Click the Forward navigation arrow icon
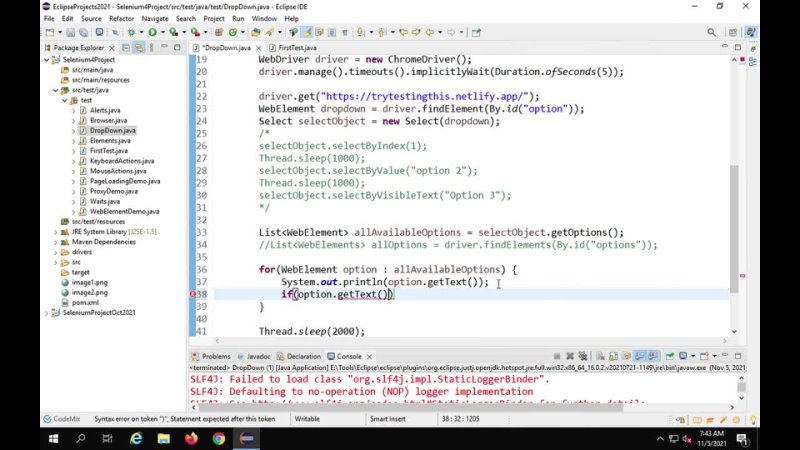 pyautogui.click(x=451, y=32)
